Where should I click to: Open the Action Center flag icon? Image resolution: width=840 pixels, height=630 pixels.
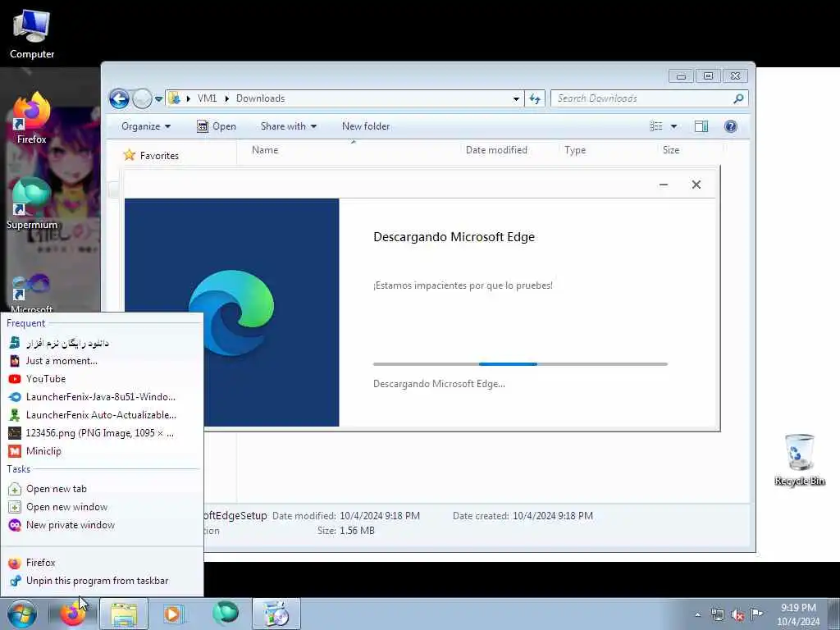[757, 614]
